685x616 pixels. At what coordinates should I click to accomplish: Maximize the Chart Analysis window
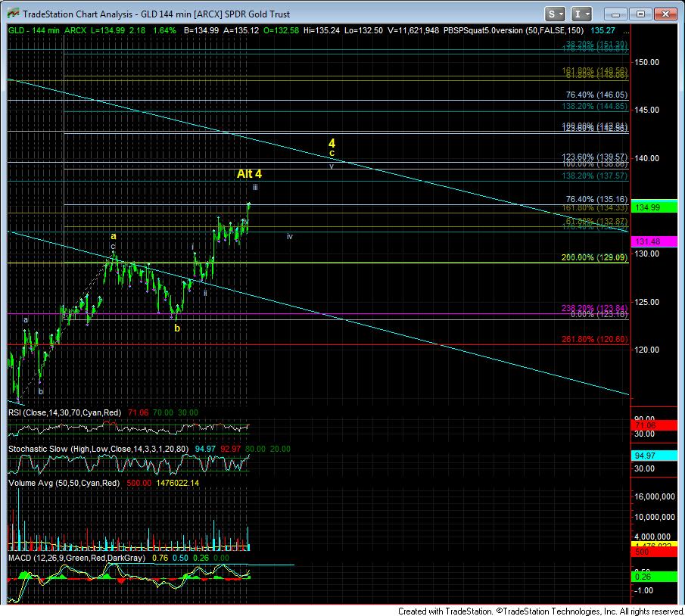coord(640,14)
